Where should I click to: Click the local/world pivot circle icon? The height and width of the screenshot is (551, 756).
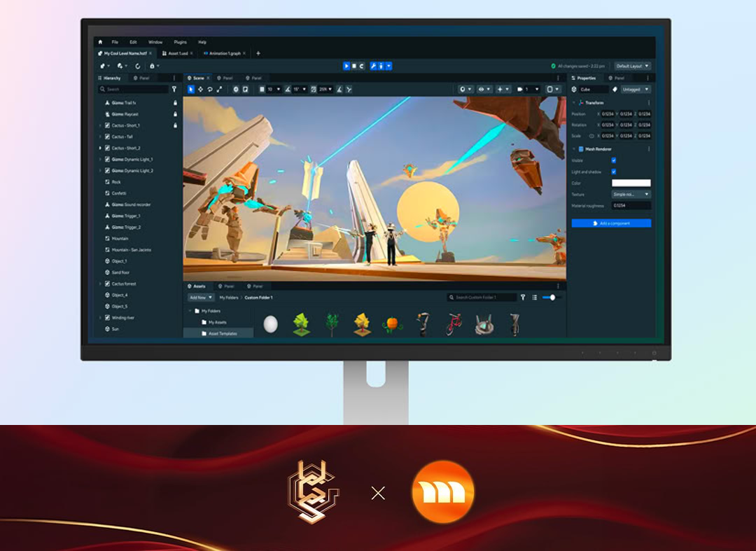(236, 89)
